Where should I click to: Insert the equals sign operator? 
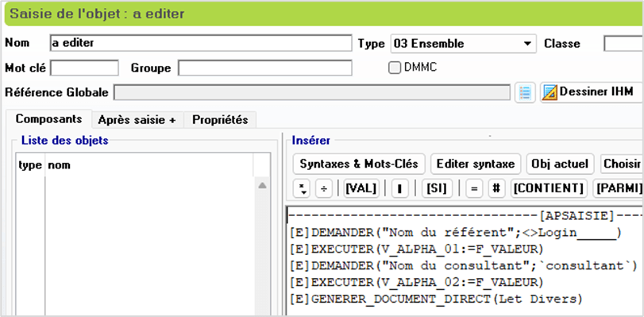[x=474, y=189]
